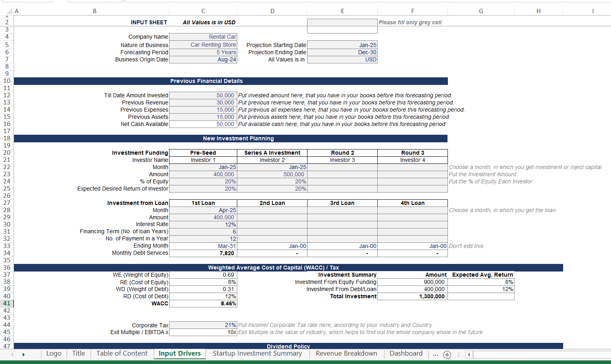Select the currency cell 'USD'
This screenshot has height=364, width=611.
tap(342, 59)
